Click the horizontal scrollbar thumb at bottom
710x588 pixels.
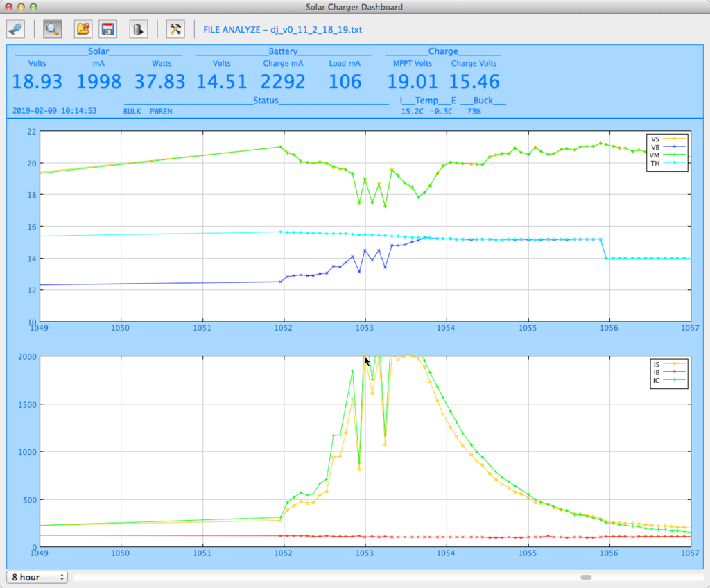[x=586, y=577]
